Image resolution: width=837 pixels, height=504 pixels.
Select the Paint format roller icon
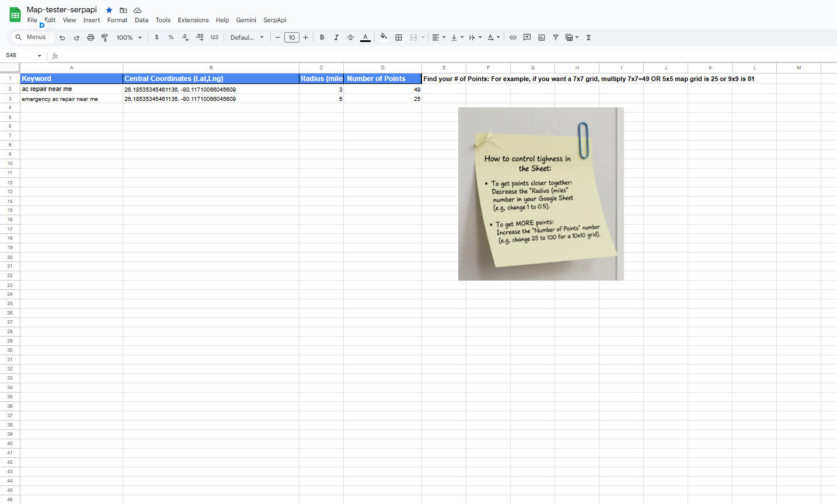click(x=105, y=37)
